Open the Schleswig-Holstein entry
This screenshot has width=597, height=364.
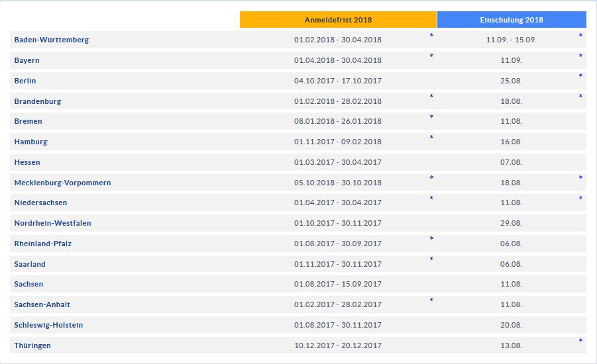48,325
